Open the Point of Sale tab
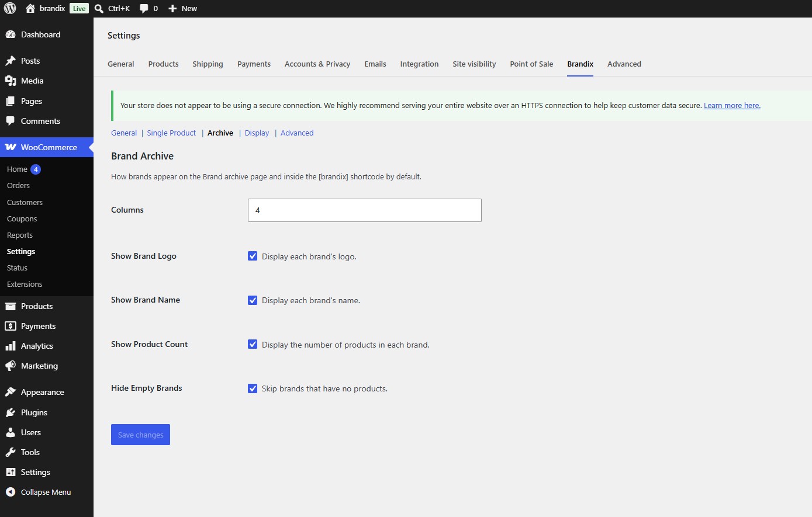 [x=531, y=64]
